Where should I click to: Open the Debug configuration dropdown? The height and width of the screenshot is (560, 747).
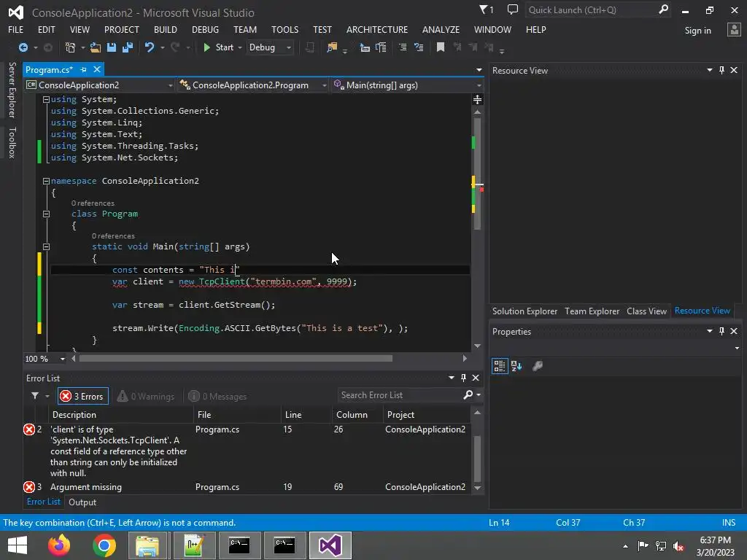[270, 47]
